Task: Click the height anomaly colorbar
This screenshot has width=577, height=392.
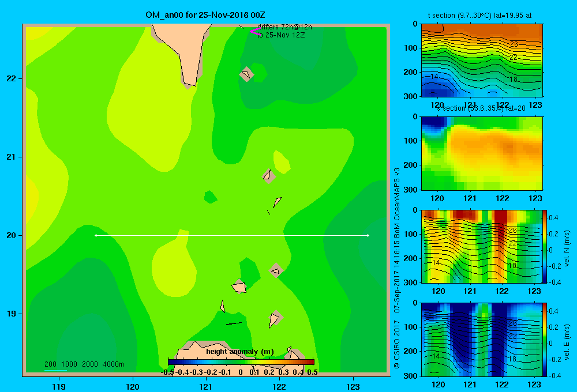Action: pyautogui.click(x=241, y=362)
